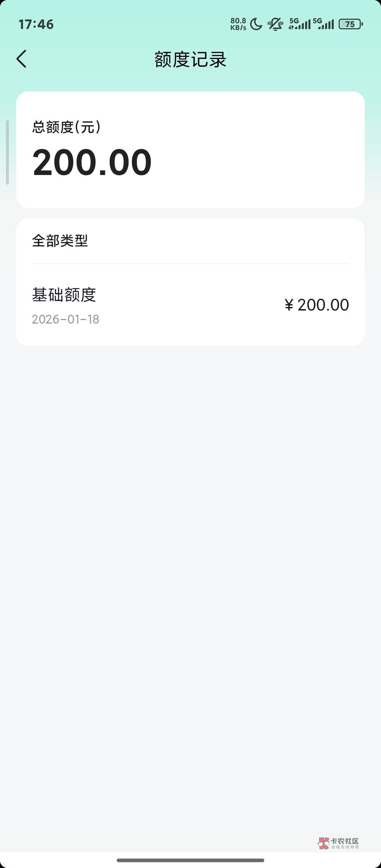
Task: Click the gray vertical scrollbar handle
Action: click(x=7, y=152)
